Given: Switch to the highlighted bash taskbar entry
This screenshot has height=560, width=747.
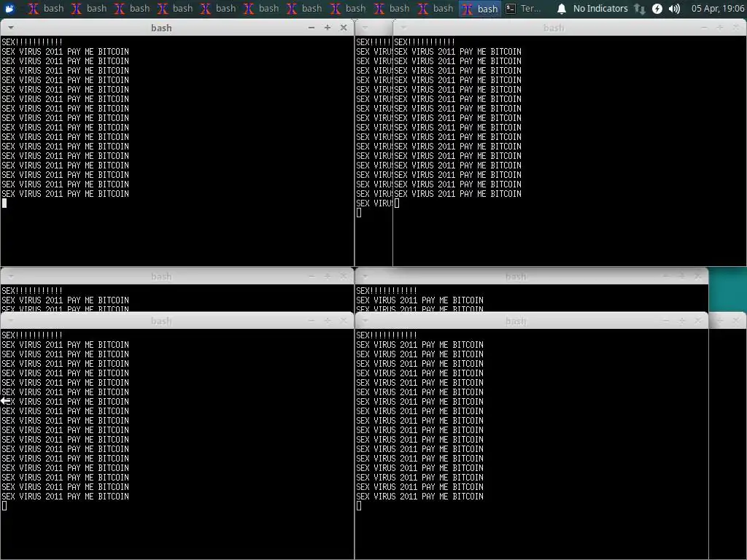Looking at the screenshot, I should (x=480, y=9).
